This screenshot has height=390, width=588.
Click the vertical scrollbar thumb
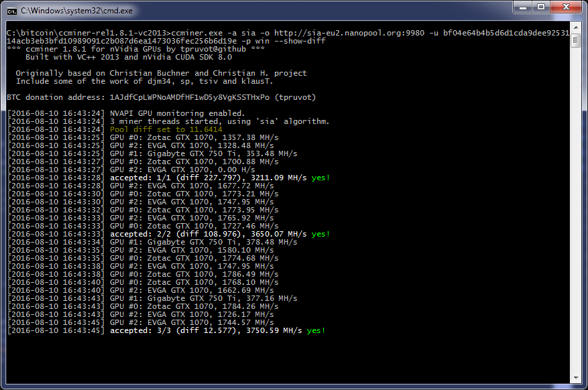575,40
